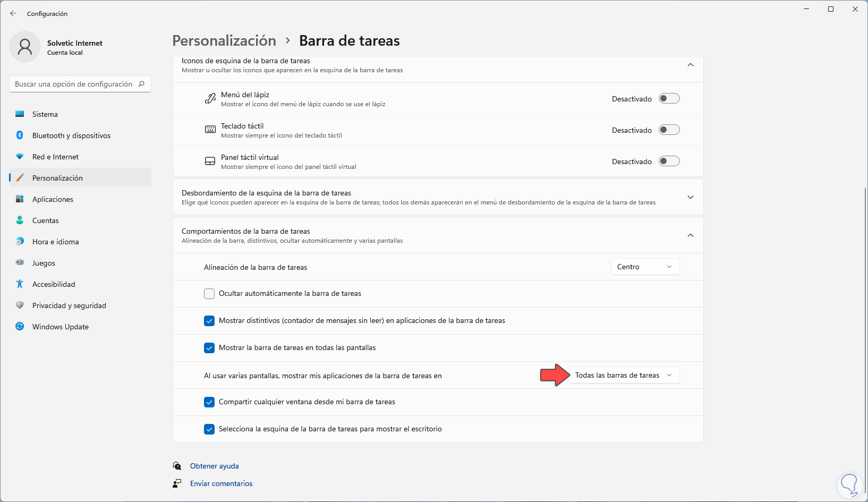Click the Windows Update icon

tap(20, 327)
